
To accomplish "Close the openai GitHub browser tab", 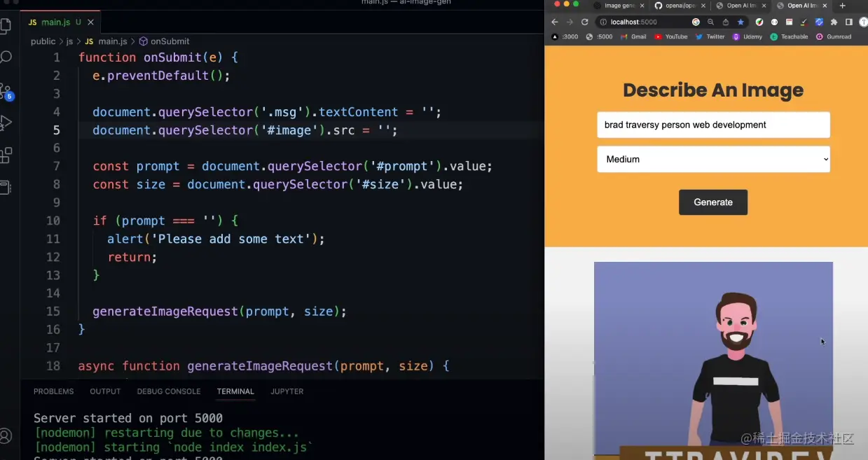I will [703, 6].
